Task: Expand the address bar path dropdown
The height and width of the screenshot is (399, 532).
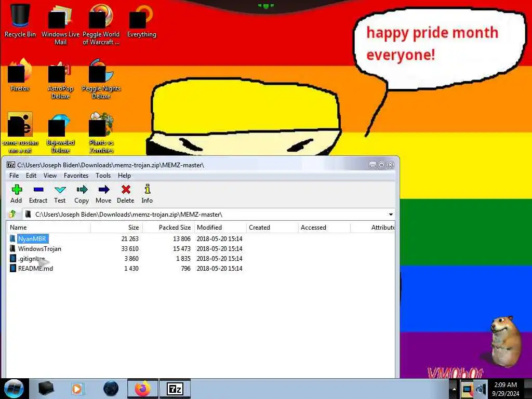Action: (391, 215)
